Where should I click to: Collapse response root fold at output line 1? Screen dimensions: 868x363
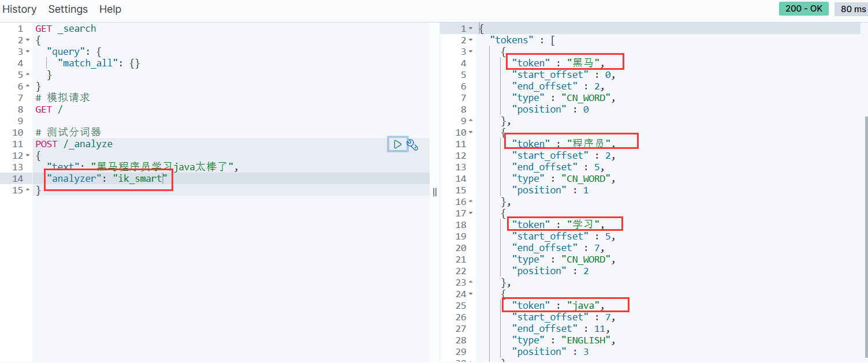471,29
